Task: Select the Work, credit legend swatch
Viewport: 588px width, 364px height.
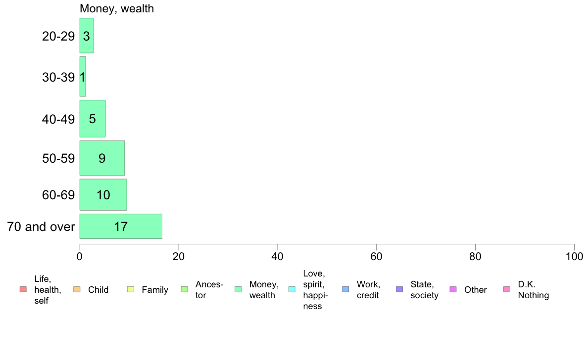Action: (346, 289)
